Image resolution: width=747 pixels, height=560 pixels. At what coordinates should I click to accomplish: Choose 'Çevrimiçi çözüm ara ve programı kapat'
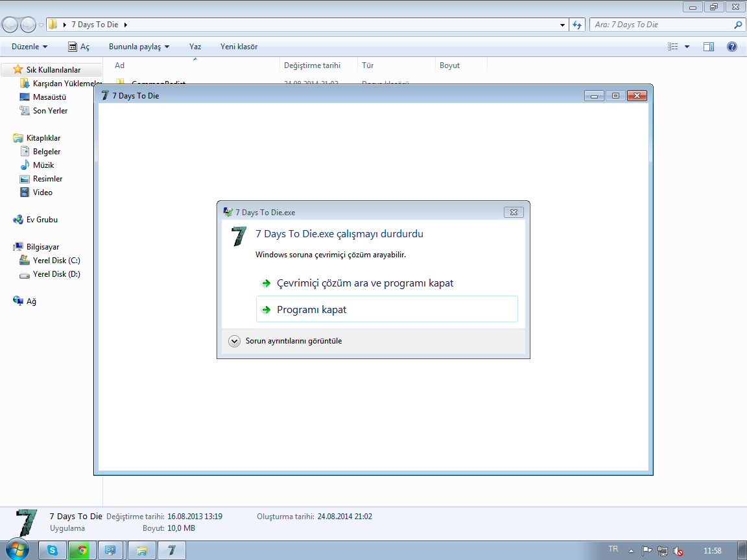[x=387, y=283]
